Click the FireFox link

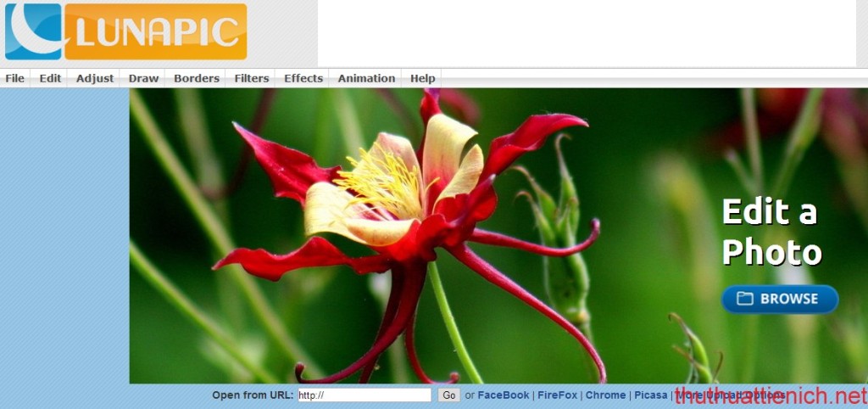tap(558, 395)
